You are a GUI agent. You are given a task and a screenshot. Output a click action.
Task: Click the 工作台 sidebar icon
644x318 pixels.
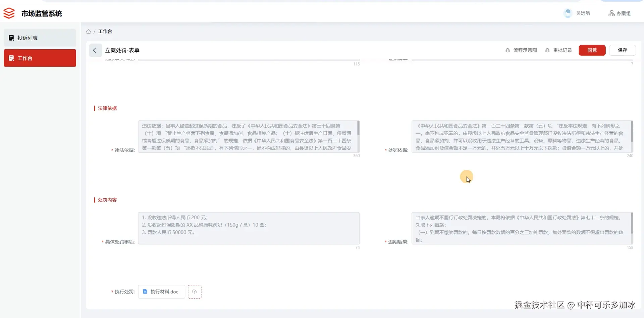11,58
